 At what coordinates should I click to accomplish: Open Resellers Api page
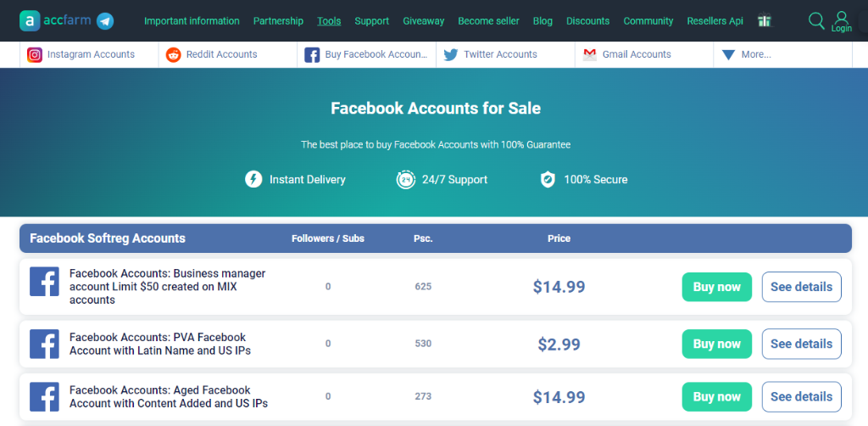point(715,21)
